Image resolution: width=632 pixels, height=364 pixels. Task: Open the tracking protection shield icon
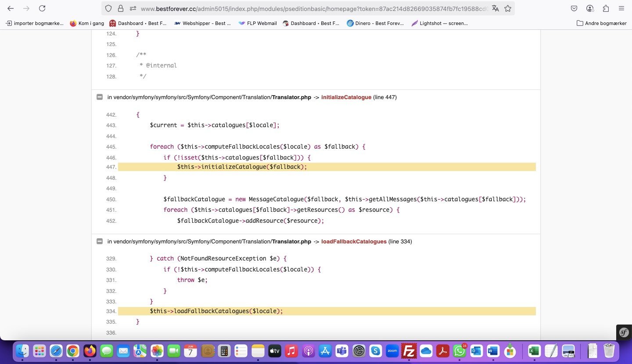108,8
